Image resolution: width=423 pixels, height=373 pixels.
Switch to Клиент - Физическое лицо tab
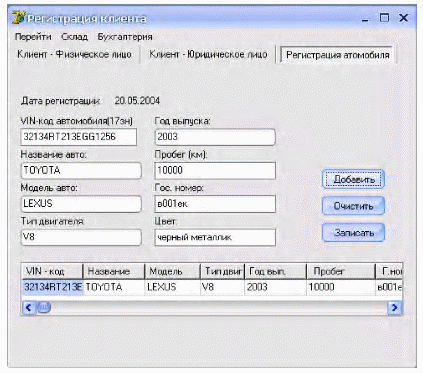pos(74,54)
